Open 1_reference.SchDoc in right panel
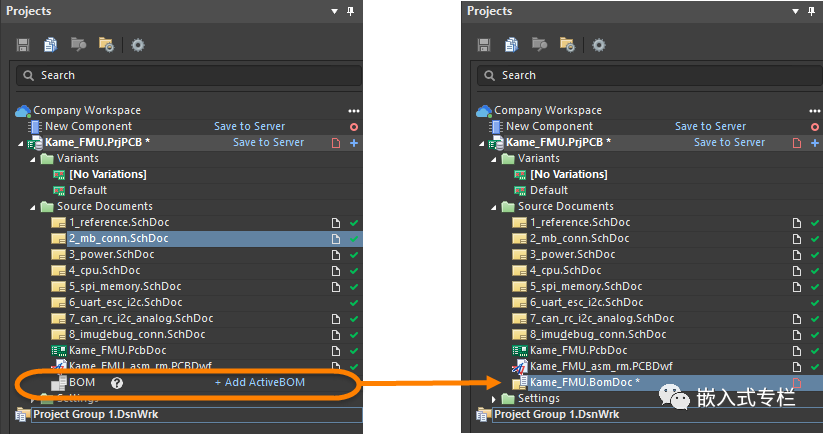The image size is (823, 434). coord(579,223)
